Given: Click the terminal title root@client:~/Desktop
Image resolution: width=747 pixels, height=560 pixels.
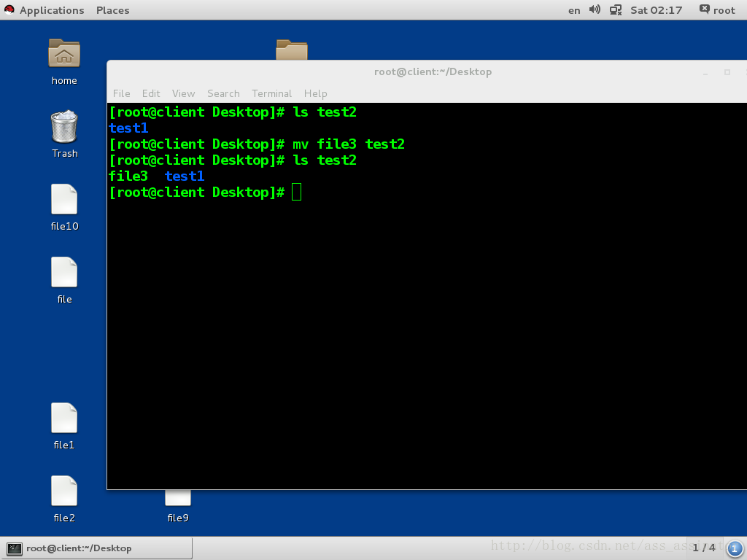Looking at the screenshot, I should click(433, 72).
